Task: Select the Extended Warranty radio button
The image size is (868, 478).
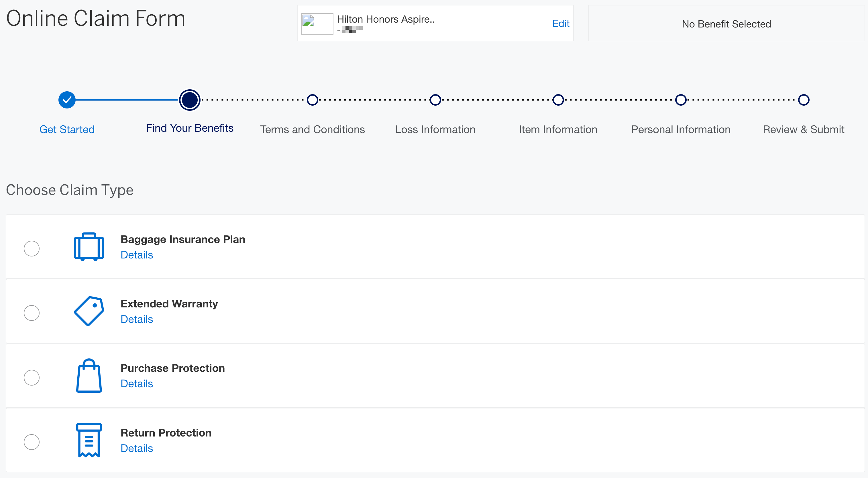Action: pyautogui.click(x=32, y=313)
